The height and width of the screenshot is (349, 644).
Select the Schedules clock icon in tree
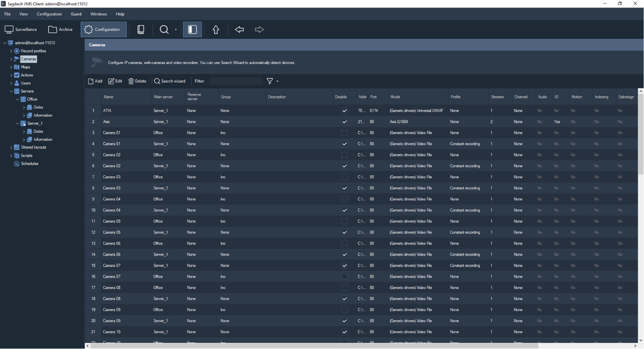17,164
